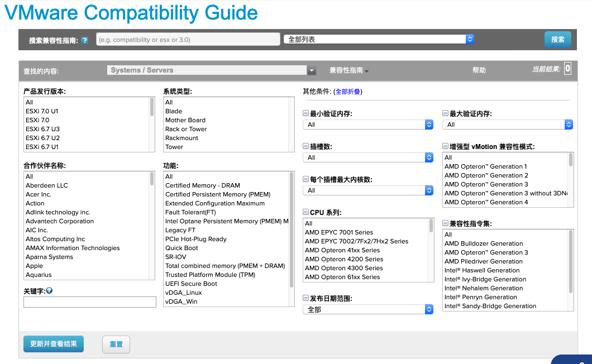Select Aberdeen LLC partner
592x364 pixels.
click(47, 185)
